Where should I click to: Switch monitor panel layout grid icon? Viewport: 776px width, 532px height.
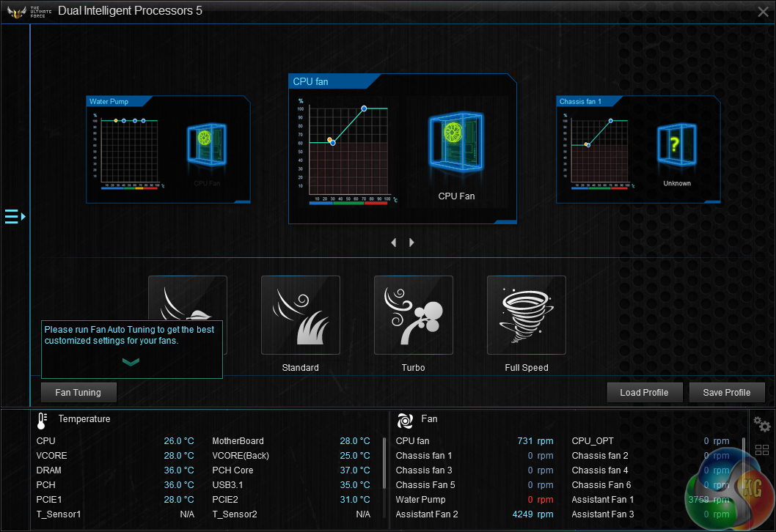pyautogui.click(x=761, y=450)
